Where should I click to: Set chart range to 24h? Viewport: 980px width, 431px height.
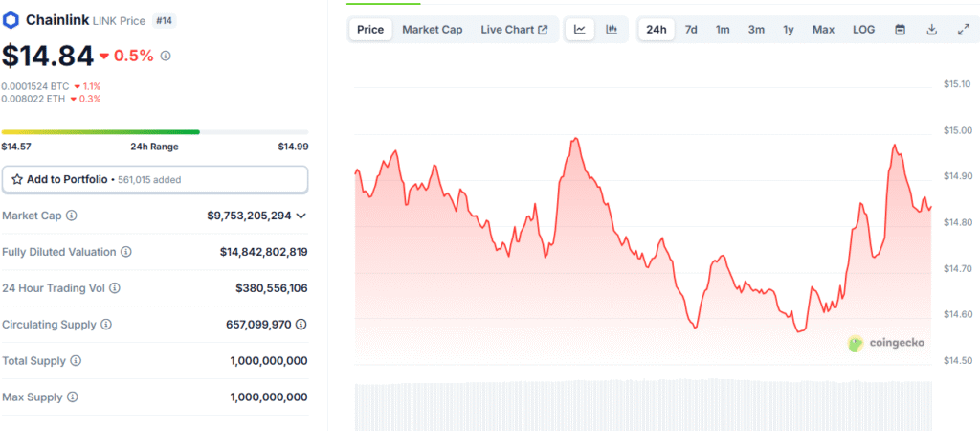click(657, 30)
